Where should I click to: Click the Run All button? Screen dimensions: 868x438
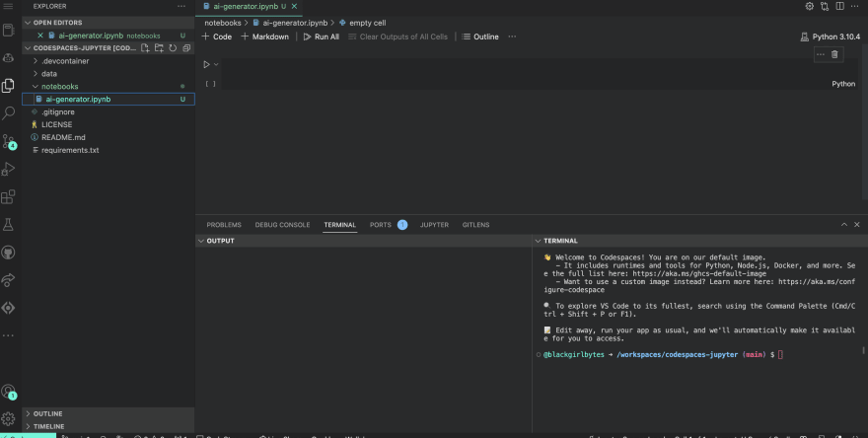[x=321, y=36]
